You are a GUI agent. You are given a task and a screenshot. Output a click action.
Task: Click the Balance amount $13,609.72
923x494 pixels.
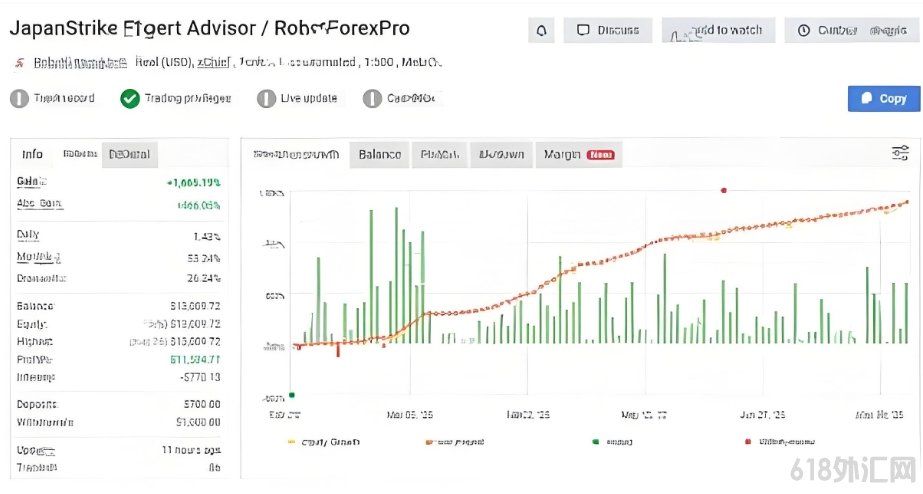pyautogui.click(x=195, y=306)
